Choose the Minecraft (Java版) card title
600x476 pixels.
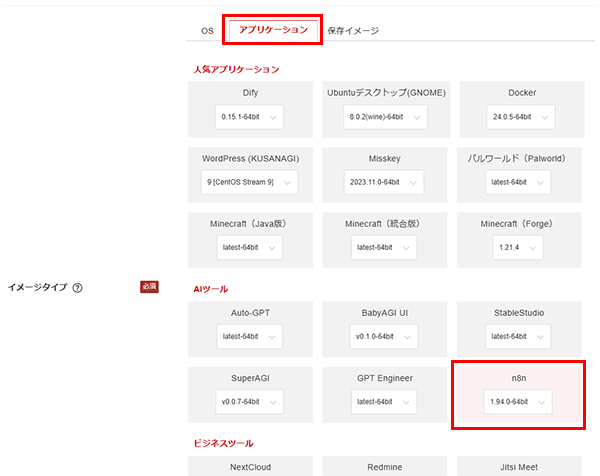248,224
